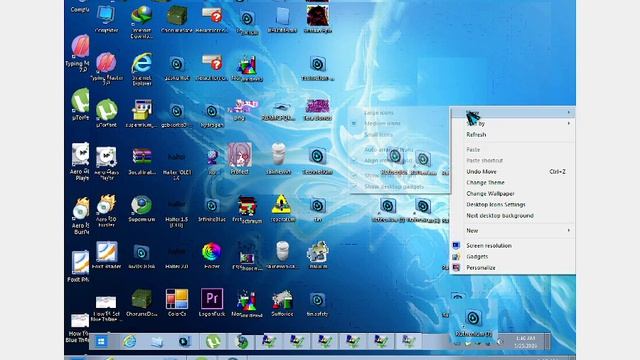Open the Windows Start button on taskbar
640x360 pixels.
pos(101,341)
